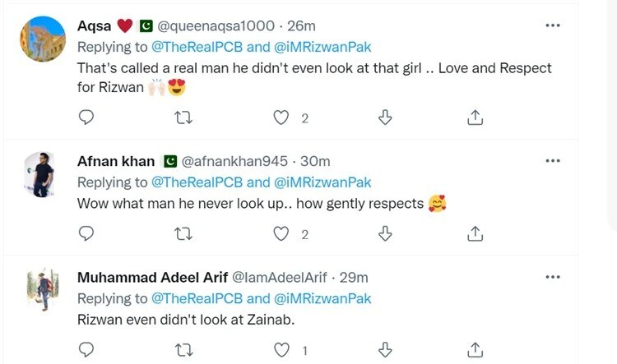Share Muhammad Adeel Arif's tweet
This screenshot has width=617, height=364.
point(475,350)
